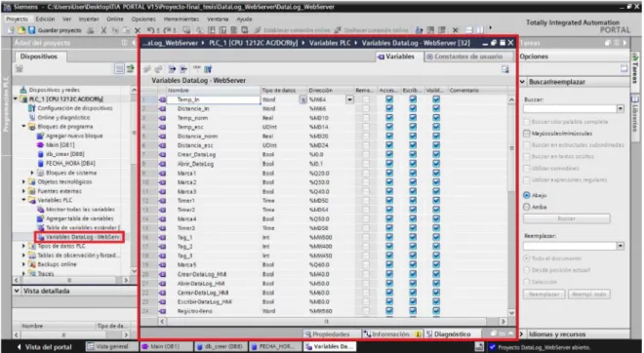
Task: Click the redo arrow icon
Action: point(167,30)
